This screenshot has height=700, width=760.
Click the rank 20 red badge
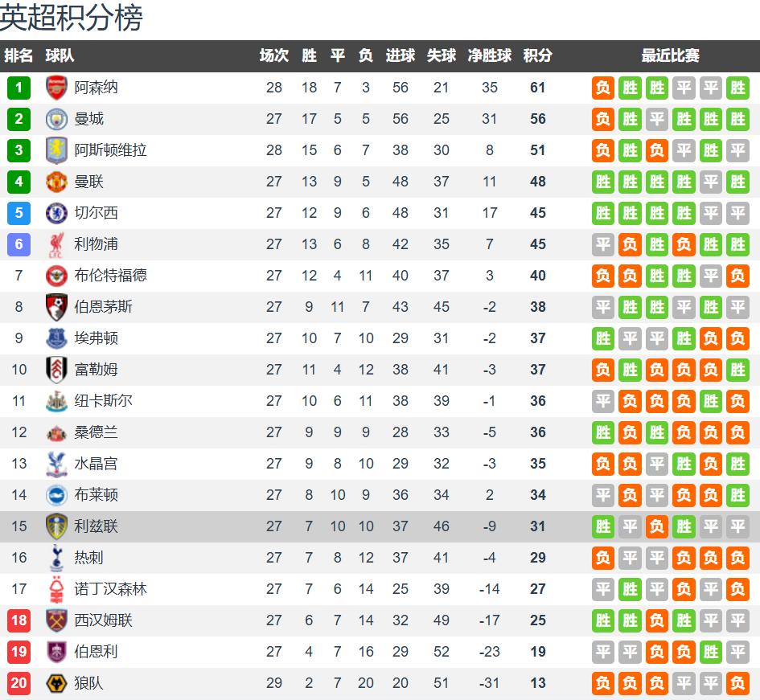pos(18,683)
